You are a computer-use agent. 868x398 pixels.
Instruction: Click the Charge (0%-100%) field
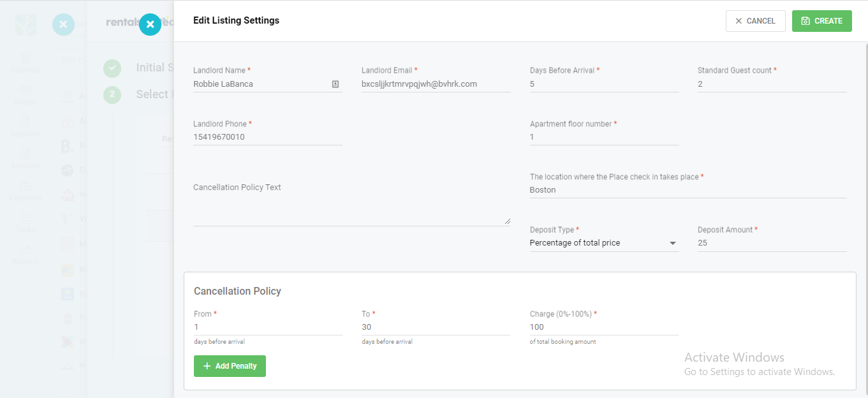tap(604, 327)
